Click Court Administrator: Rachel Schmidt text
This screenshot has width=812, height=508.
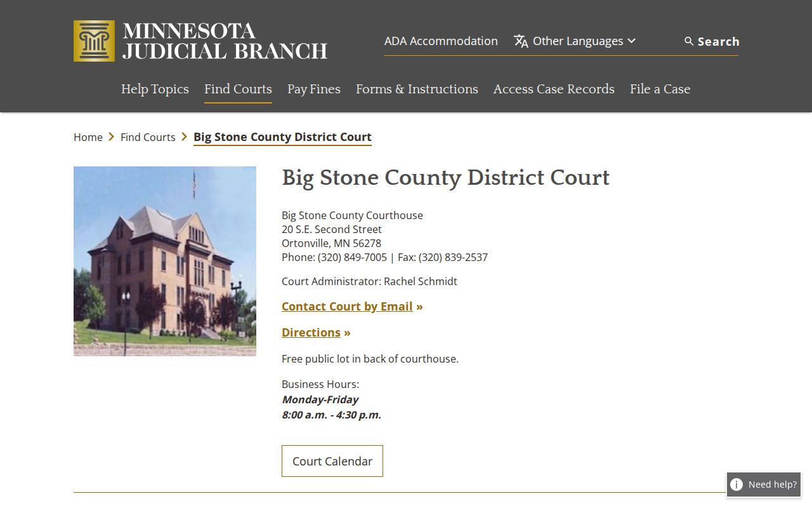[369, 281]
